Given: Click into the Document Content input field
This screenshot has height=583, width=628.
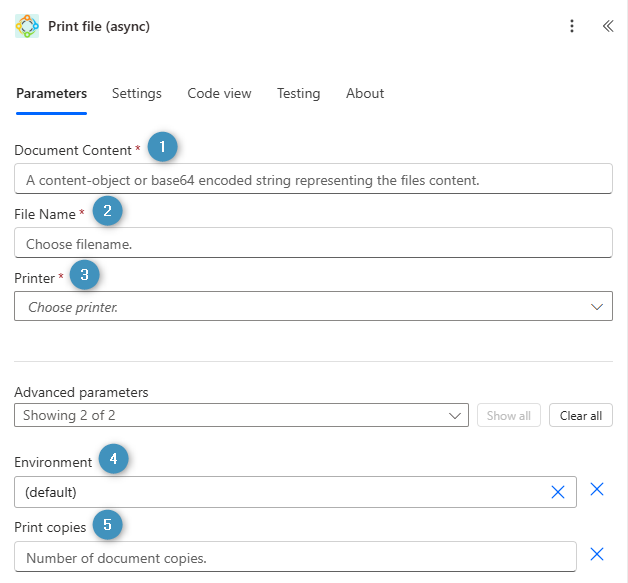Looking at the screenshot, I should click(313, 179).
